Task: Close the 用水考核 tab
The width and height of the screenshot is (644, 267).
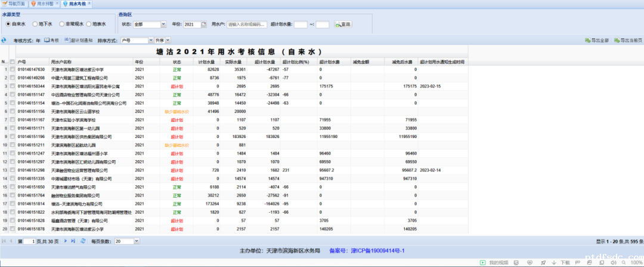Action: coord(89,4)
